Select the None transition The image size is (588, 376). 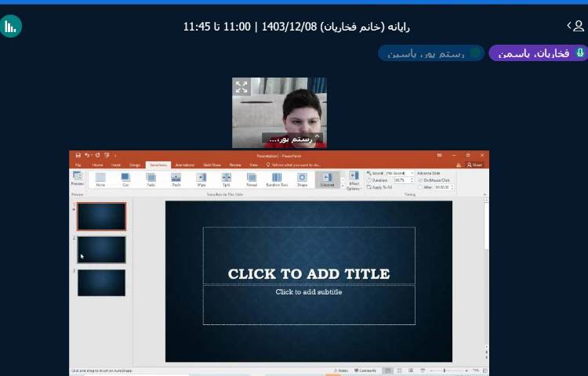pos(100,179)
